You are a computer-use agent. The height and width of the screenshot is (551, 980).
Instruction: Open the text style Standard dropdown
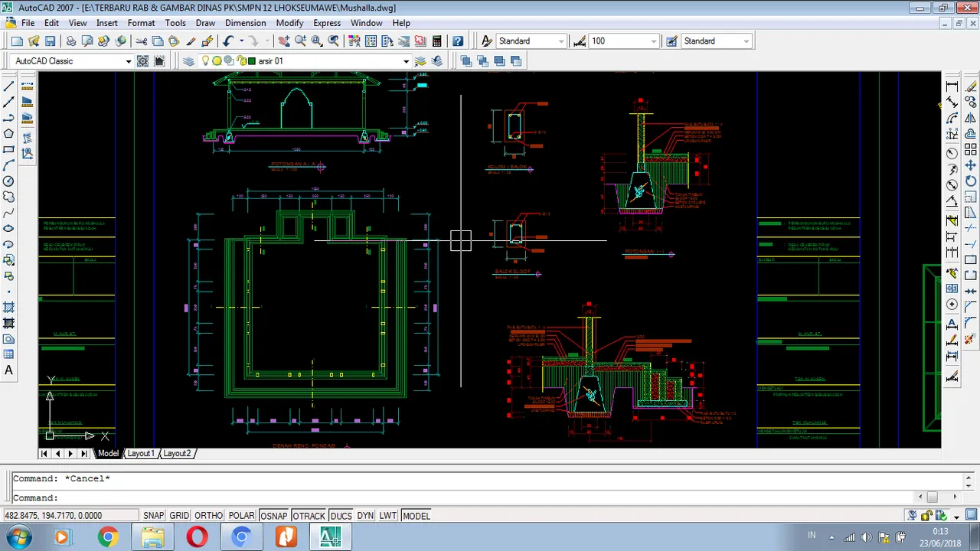(x=562, y=41)
